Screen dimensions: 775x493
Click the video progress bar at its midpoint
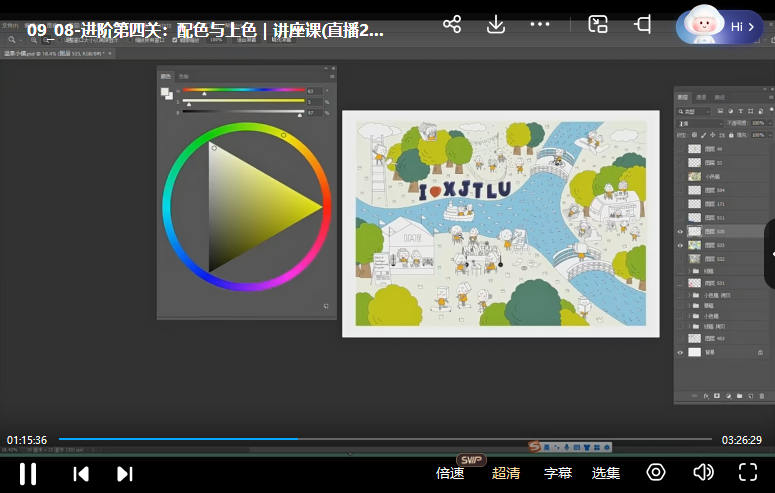(385, 439)
